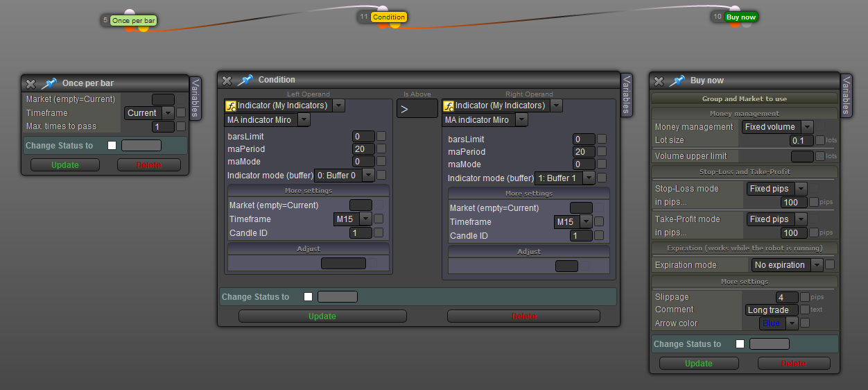Toggle Change Status checkbox in Buy now
This screenshot has width=868, height=390.
740,344
